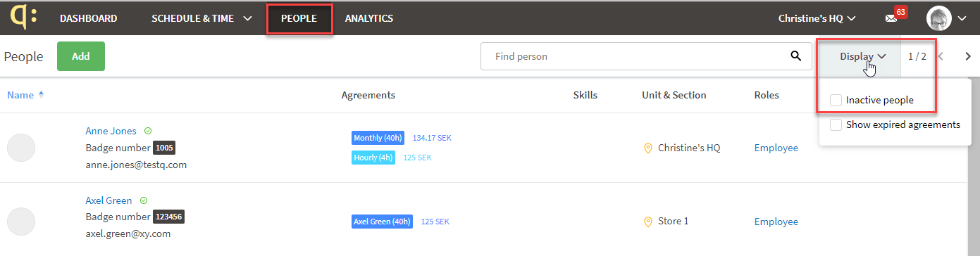Screen dimensions: 980x256
Task: Click the Quinyx logo icon
Action: click(x=27, y=18)
